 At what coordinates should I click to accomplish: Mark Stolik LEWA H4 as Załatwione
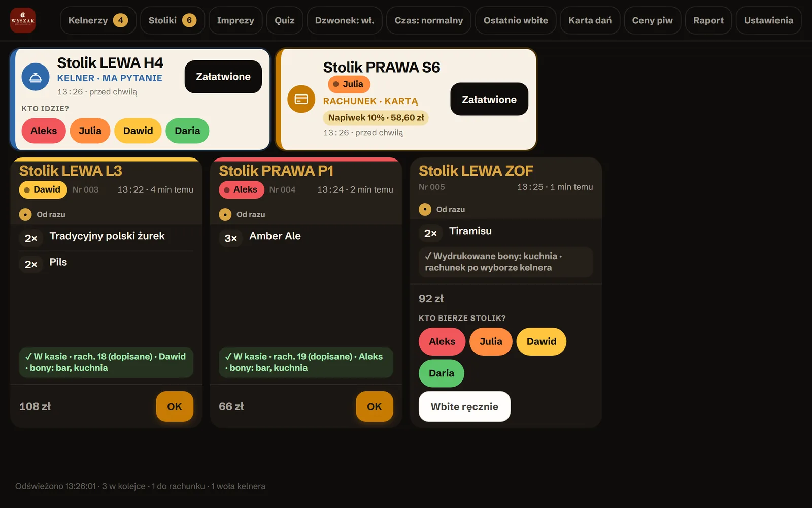[x=223, y=77]
